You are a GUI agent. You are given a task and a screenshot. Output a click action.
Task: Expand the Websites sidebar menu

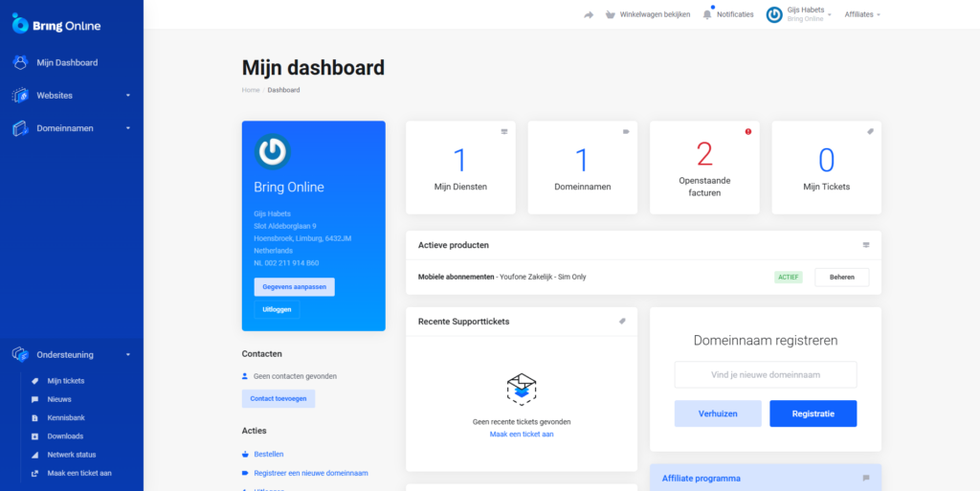click(x=127, y=96)
